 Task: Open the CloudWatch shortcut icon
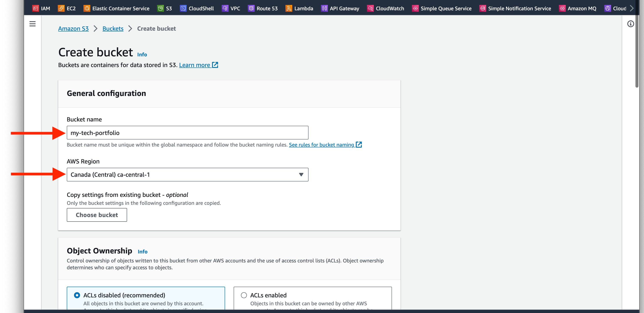[x=370, y=8]
